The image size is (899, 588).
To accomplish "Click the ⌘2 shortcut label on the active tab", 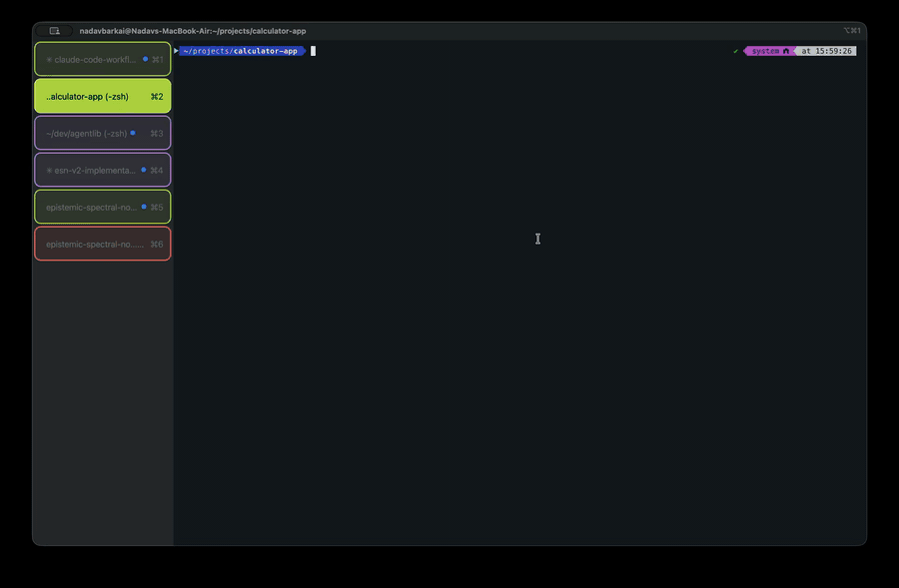I will [157, 97].
